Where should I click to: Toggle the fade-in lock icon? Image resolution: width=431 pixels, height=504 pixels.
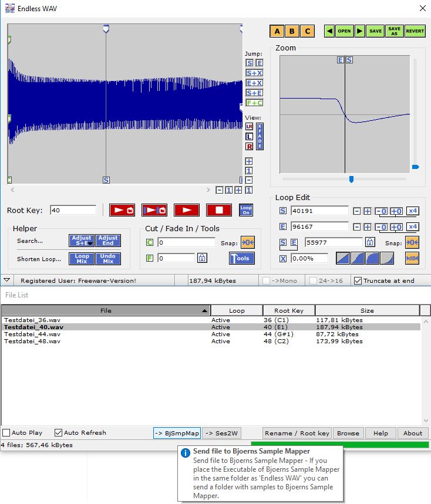tap(202, 258)
